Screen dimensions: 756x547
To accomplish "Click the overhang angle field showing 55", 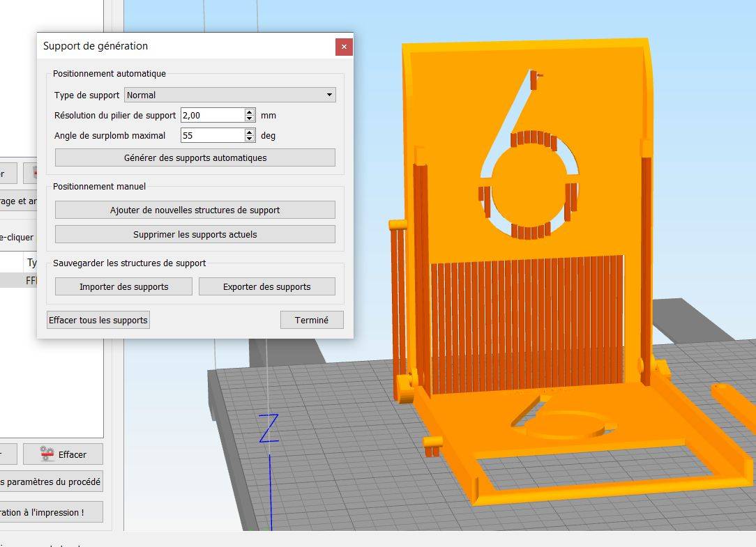I will (x=212, y=135).
